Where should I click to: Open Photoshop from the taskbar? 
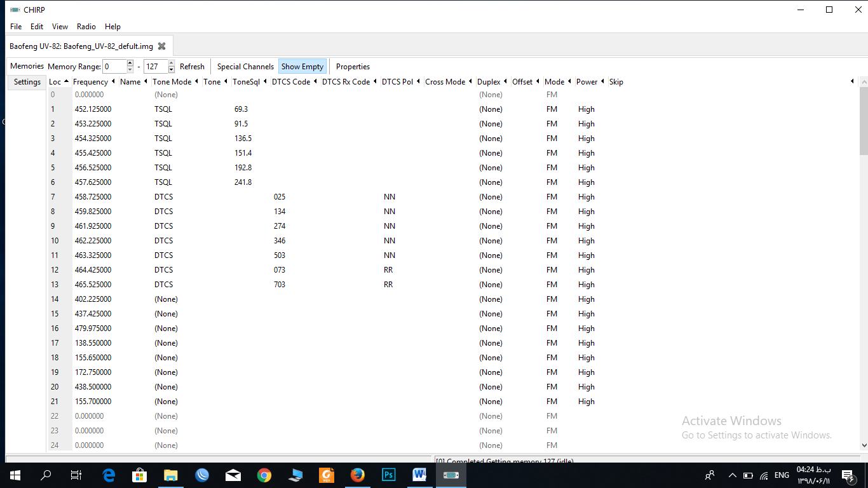point(388,475)
